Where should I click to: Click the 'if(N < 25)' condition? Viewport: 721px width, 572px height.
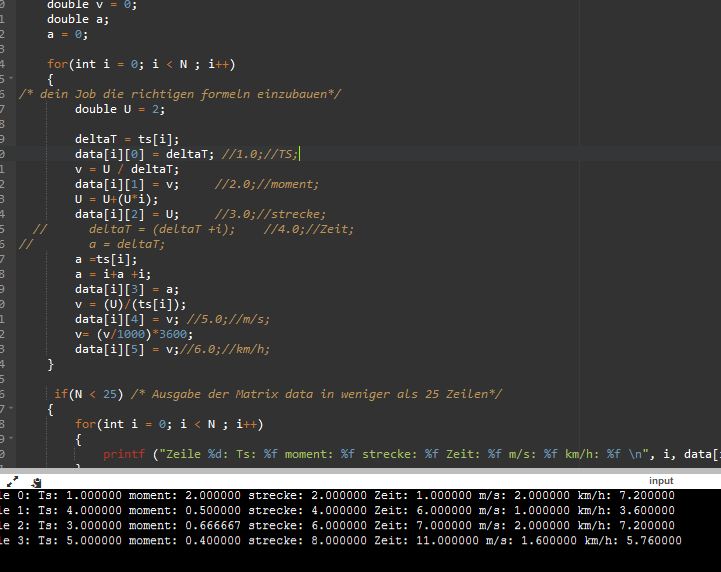[89, 395]
